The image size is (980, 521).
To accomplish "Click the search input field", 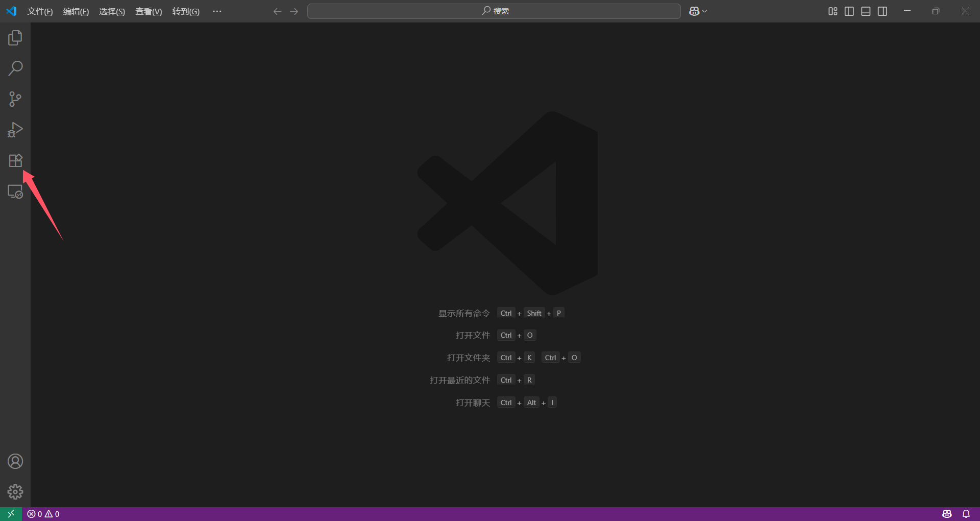I will pyautogui.click(x=493, y=11).
